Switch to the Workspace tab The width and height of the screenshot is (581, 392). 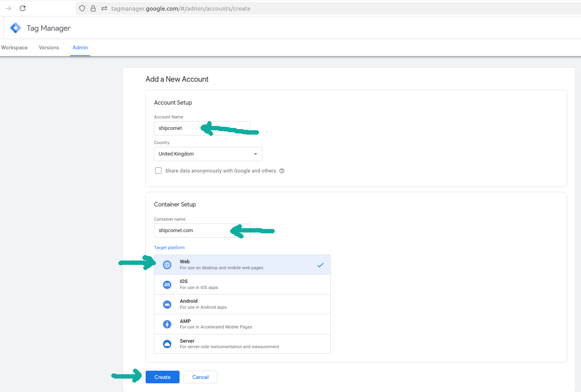tap(14, 47)
